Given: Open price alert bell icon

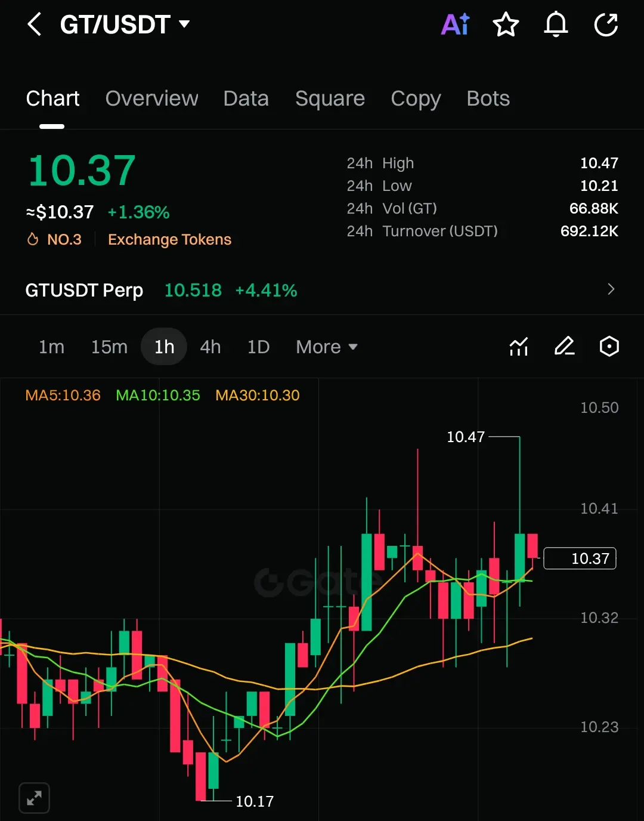Looking at the screenshot, I should 556,24.
